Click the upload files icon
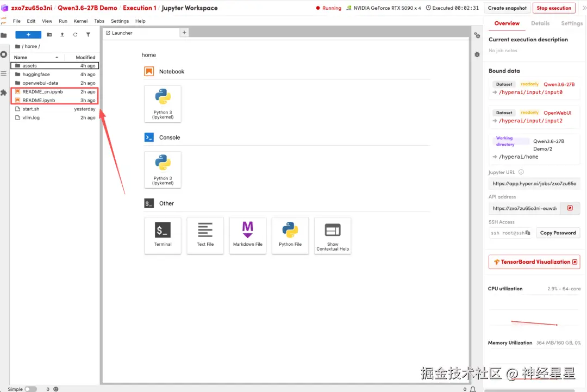Image resolution: width=587 pixels, height=392 pixels. point(62,34)
